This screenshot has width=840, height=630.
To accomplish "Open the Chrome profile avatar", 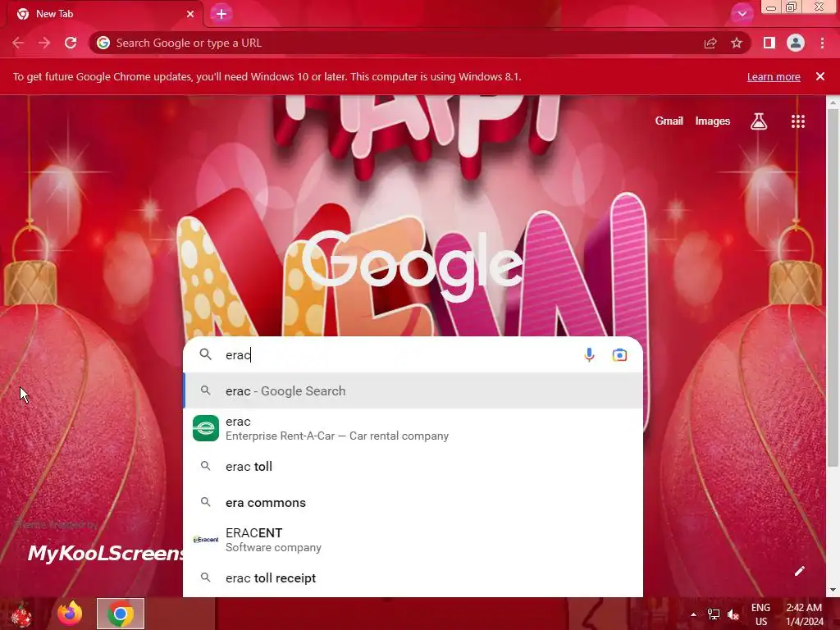I will tap(796, 43).
